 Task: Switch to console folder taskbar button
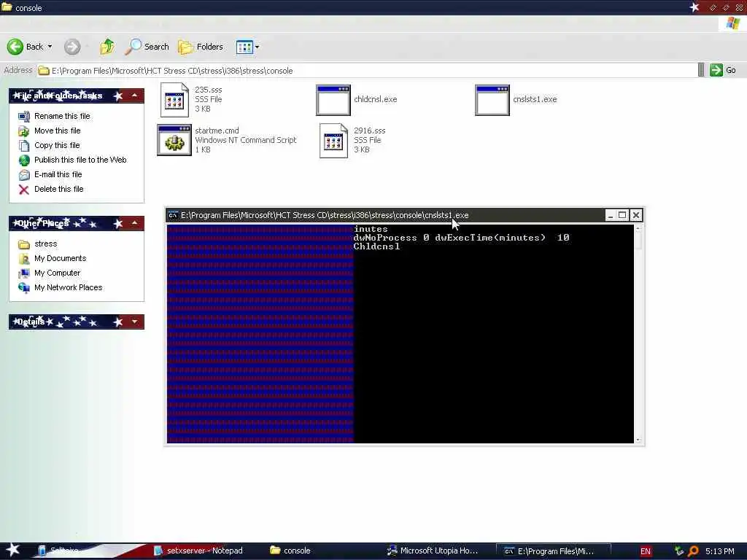(x=290, y=551)
